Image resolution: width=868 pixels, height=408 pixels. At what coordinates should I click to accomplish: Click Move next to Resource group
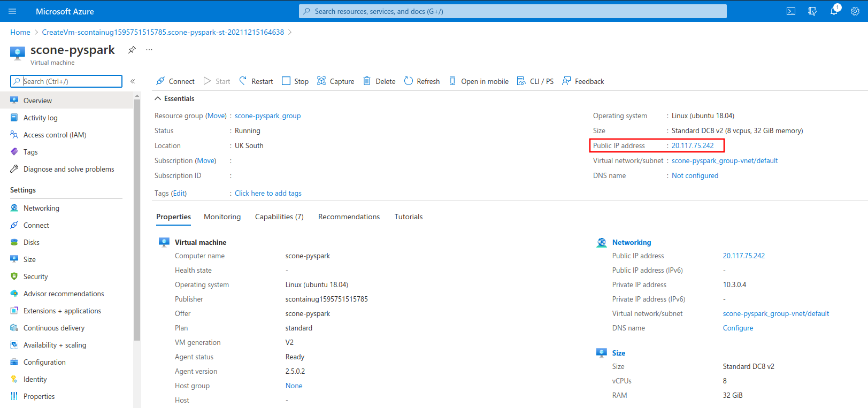pos(217,116)
